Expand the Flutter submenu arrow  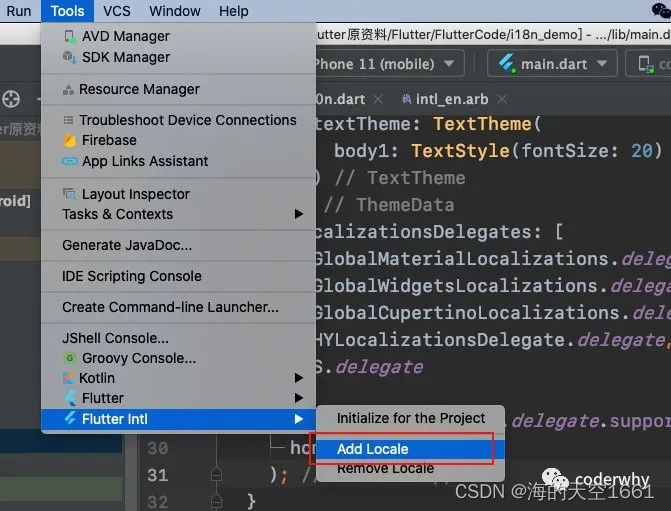coord(299,398)
